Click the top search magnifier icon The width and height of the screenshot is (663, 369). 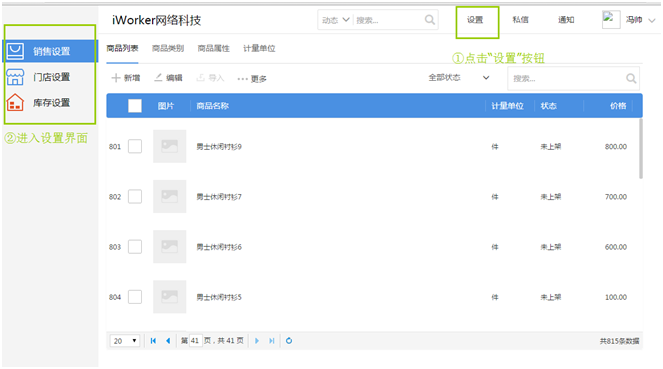pos(430,20)
